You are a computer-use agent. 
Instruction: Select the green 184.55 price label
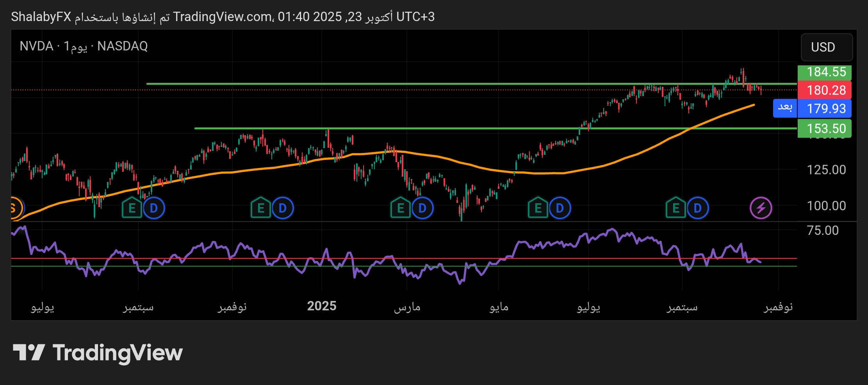click(824, 72)
